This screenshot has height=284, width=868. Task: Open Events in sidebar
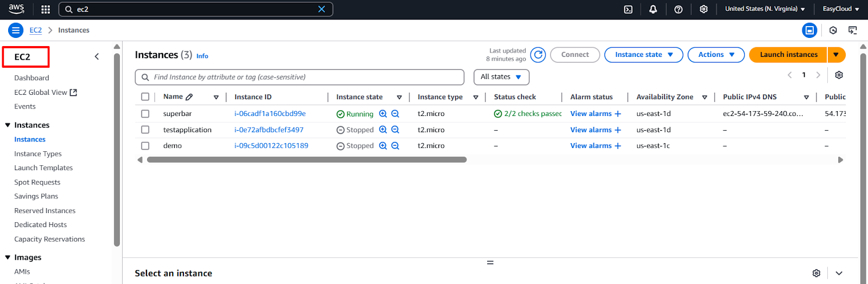pos(25,107)
